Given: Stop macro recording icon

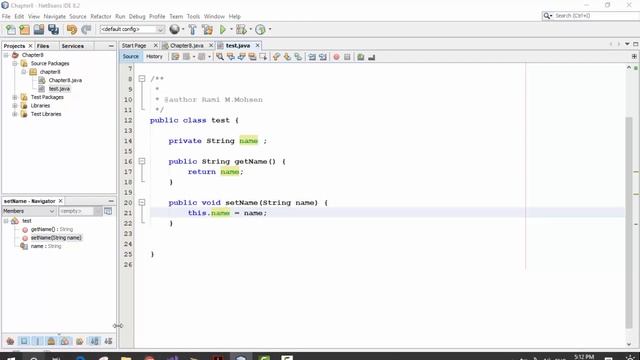Looking at the screenshot, I should [x=347, y=57].
